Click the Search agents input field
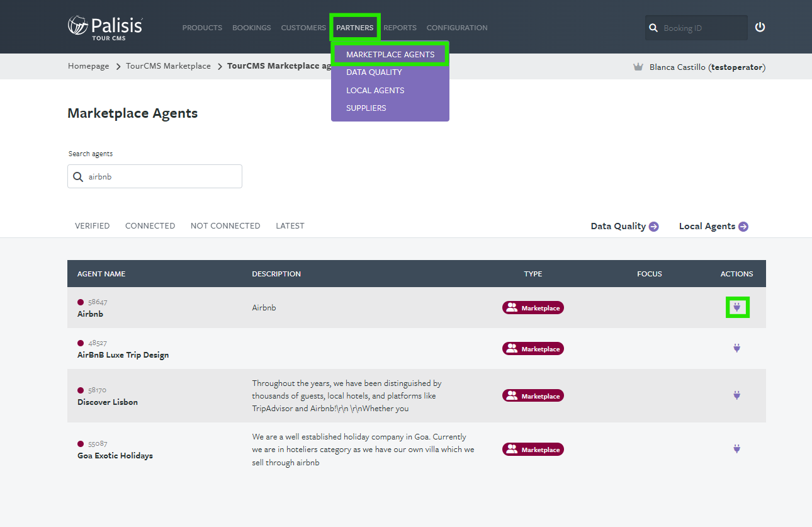The image size is (812, 527). 155,176
